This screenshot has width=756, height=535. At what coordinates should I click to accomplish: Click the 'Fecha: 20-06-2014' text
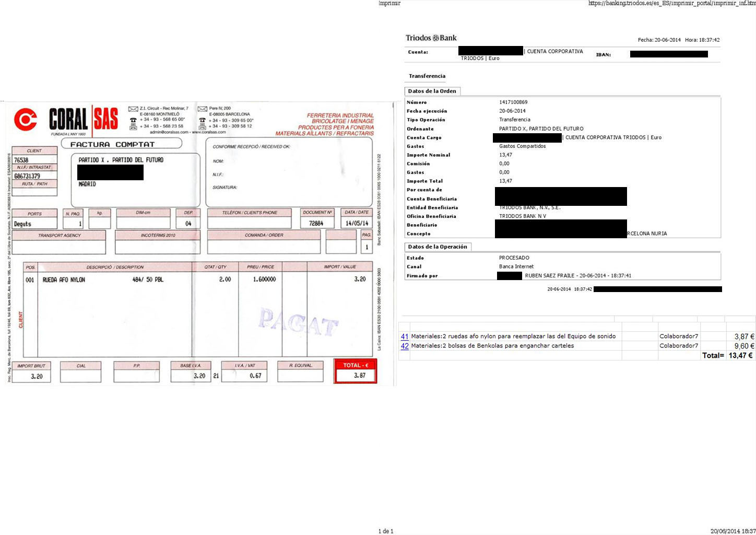(x=659, y=40)
